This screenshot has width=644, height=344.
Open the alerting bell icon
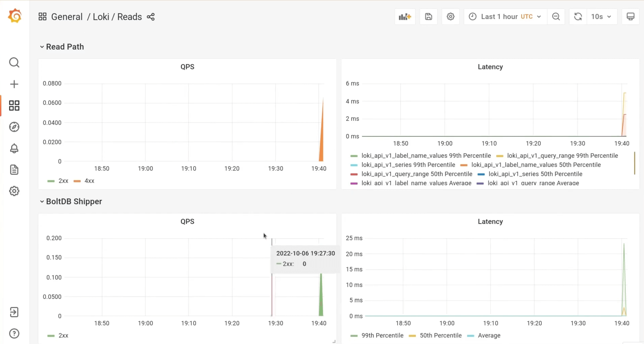pos(14,148)
